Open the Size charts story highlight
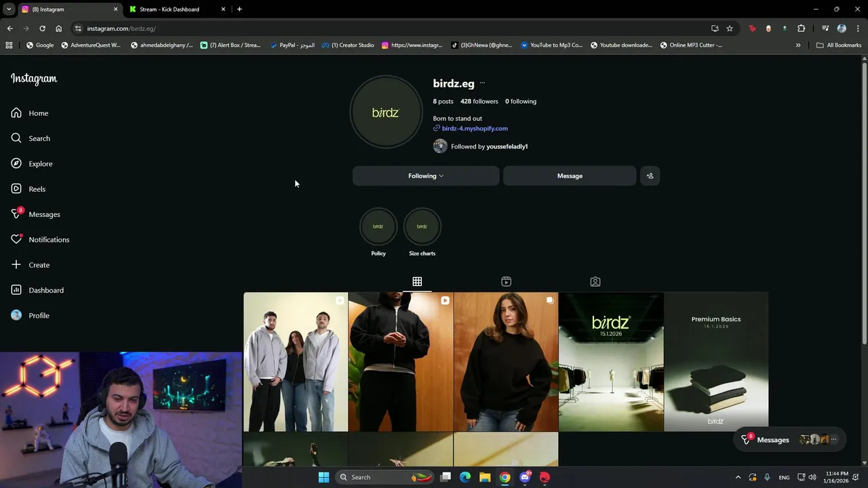 tap(422, 232)
